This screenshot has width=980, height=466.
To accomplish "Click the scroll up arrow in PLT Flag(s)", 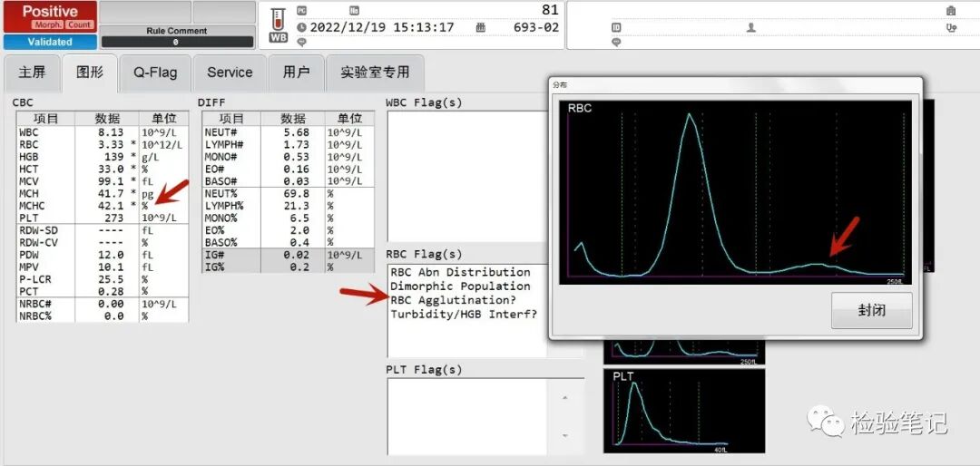I will tap(565, 397).
